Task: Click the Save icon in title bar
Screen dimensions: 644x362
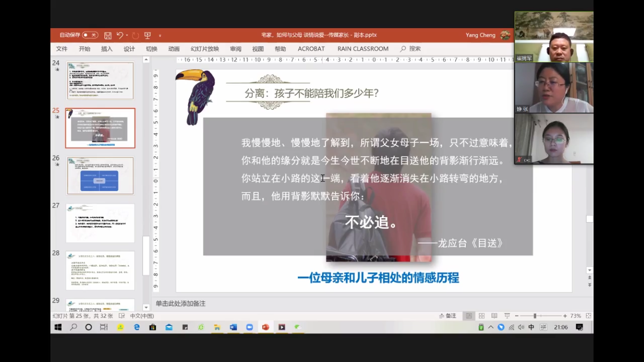Action: 108,35
